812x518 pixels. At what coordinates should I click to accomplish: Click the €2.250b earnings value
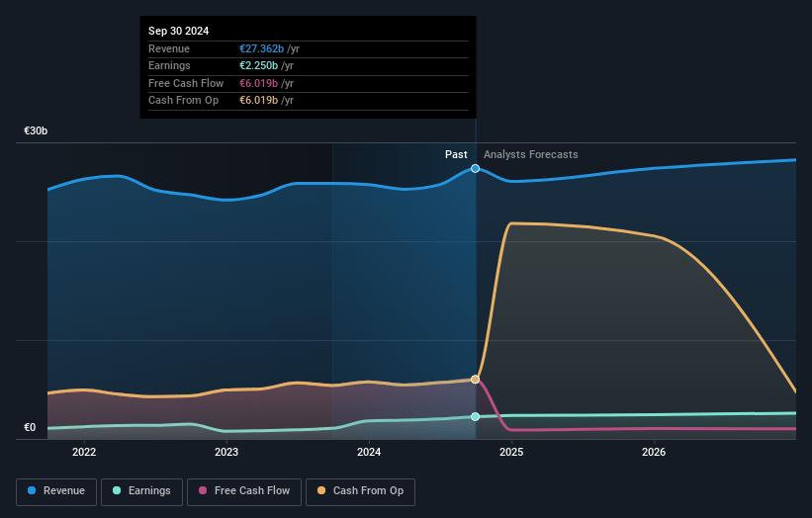[x=258, y=65]
